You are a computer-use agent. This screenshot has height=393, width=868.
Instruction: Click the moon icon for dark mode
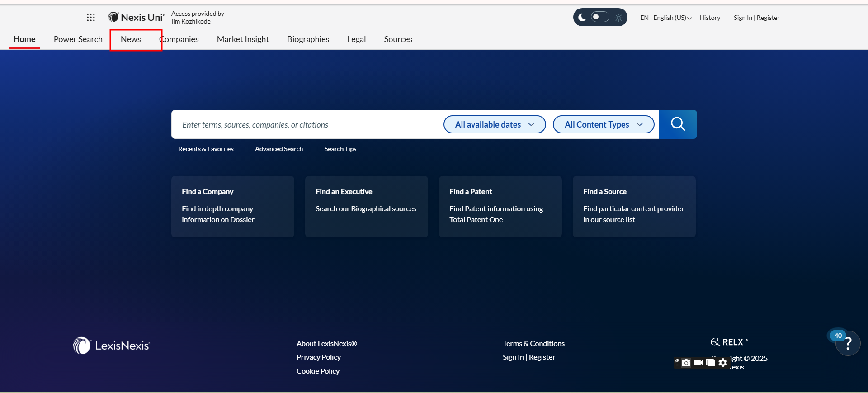pos(582,18)
